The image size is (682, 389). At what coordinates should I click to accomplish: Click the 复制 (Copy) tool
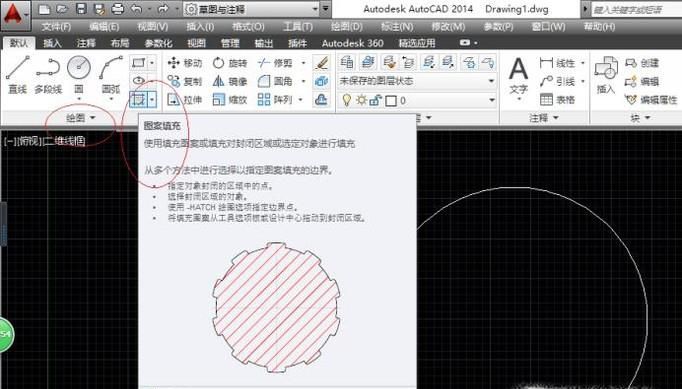point(185,81)
